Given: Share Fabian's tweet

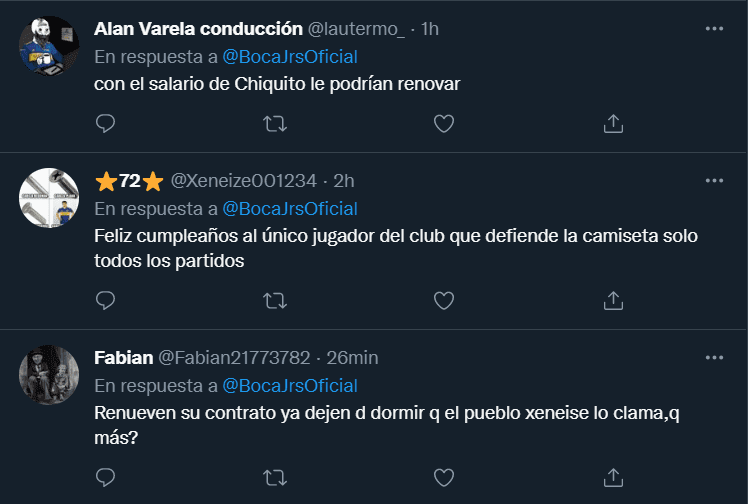Looking at the screenshot, I should pyautogui.click(x=613, y=476).
